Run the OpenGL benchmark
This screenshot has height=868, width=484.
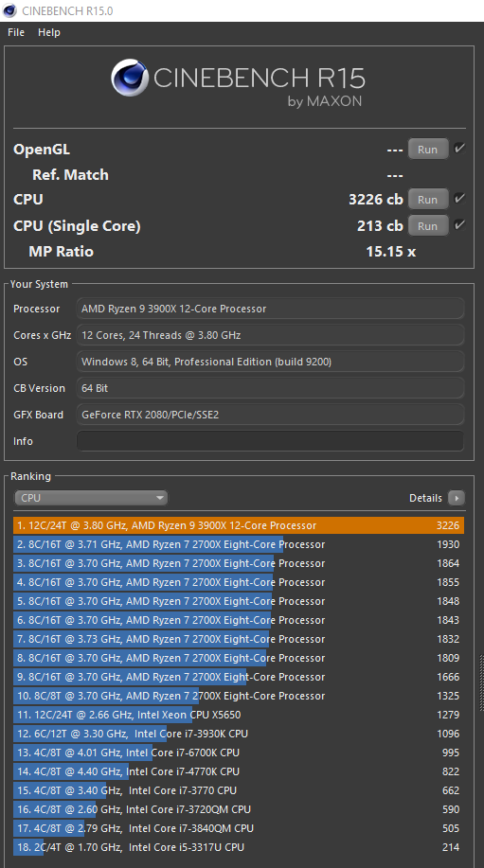pos(427,150)
